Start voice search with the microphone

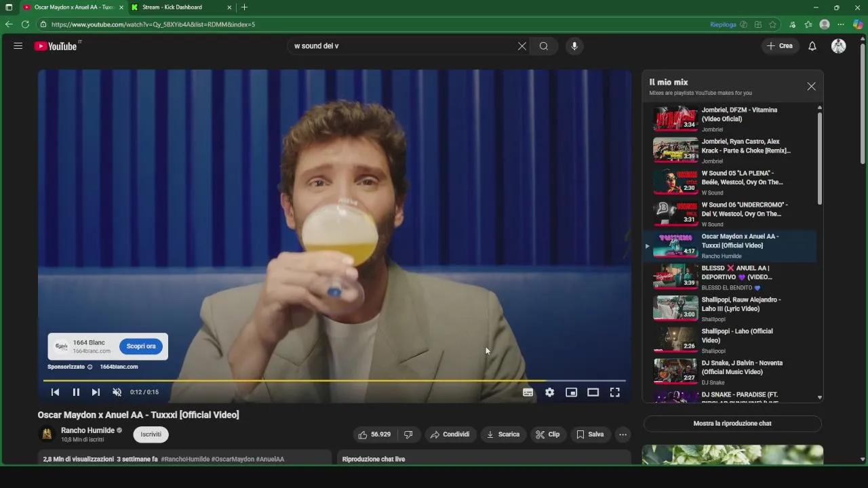(574, 46)
